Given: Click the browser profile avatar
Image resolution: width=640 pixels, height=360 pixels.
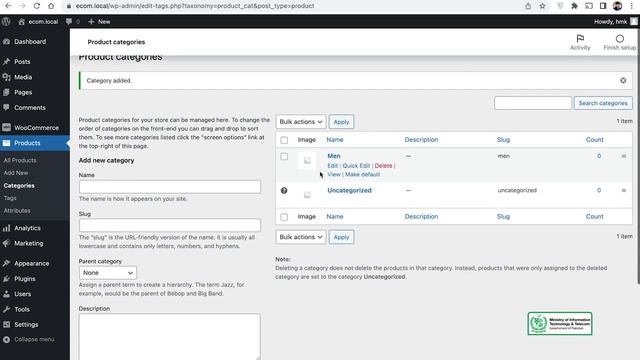Looking at the screenshot, I should pyautogui.click(x=618, y=6).
